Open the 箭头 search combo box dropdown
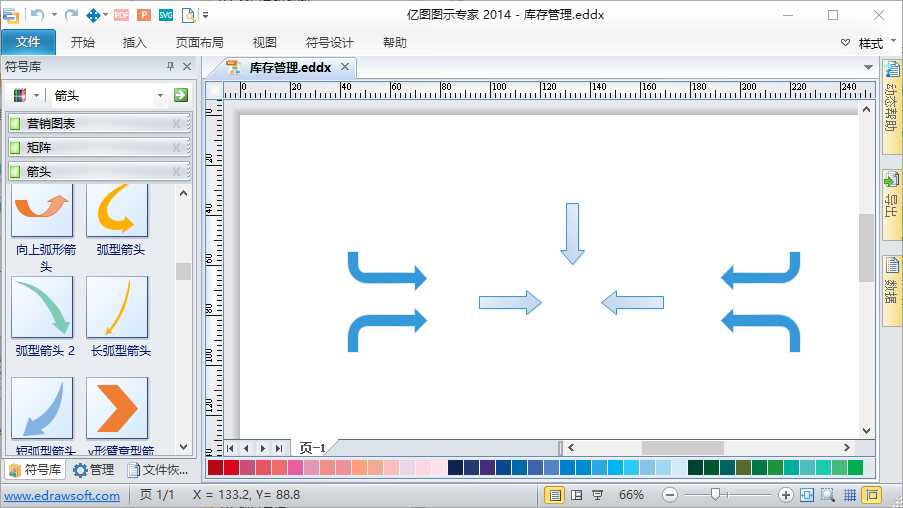This screenshot has width=903, height=508. 160,95
